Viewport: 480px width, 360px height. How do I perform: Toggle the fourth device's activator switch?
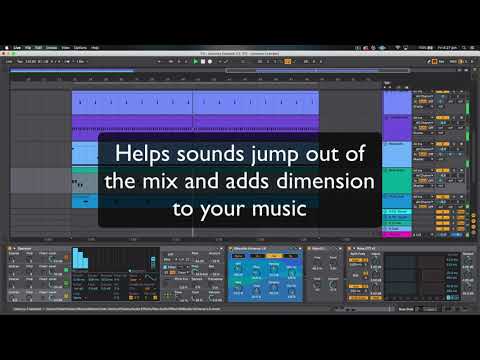pyautogui.click(x=350, y=248)
